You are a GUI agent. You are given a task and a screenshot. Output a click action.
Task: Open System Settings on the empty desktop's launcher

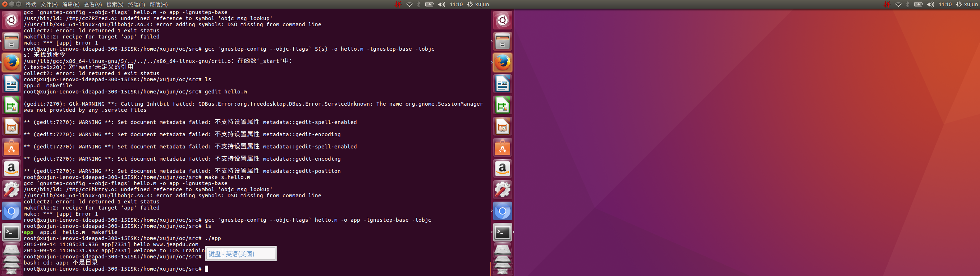(503, 190)
